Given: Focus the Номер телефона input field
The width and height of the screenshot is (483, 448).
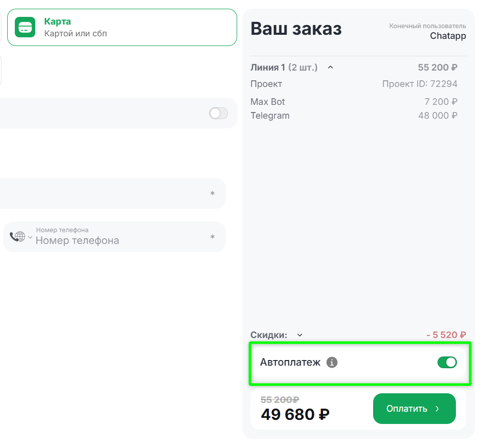Looking at the screenshot, I should tap(120, 240).
